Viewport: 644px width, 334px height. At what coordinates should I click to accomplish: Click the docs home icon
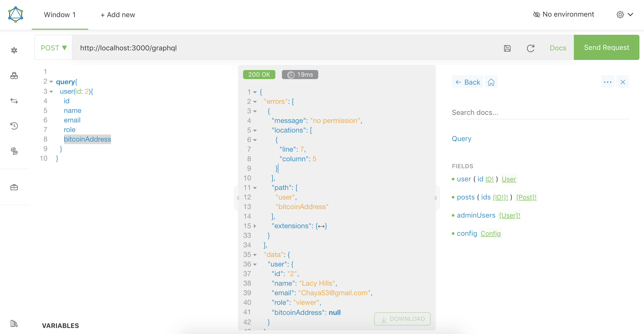click(x=491, y=82)
